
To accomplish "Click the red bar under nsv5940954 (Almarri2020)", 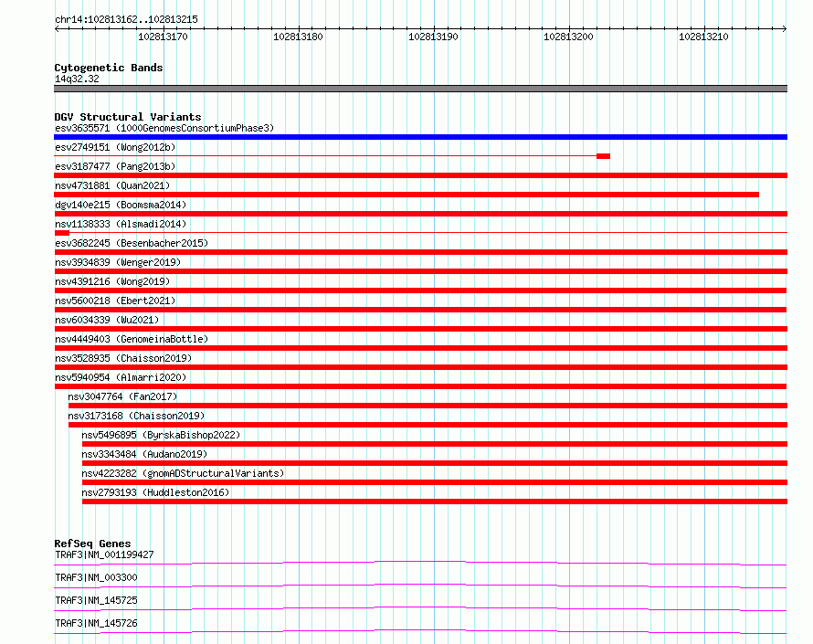I will click(x=420, y=386).
